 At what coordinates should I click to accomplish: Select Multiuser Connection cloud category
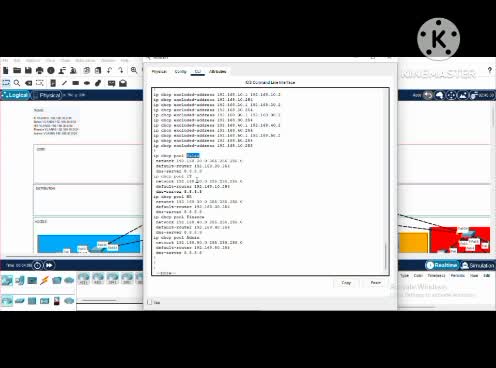(x=69, y=281)
